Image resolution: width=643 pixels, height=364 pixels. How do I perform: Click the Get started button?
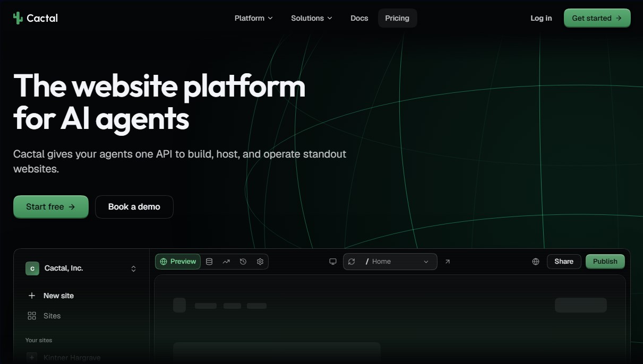coord(597,18)
